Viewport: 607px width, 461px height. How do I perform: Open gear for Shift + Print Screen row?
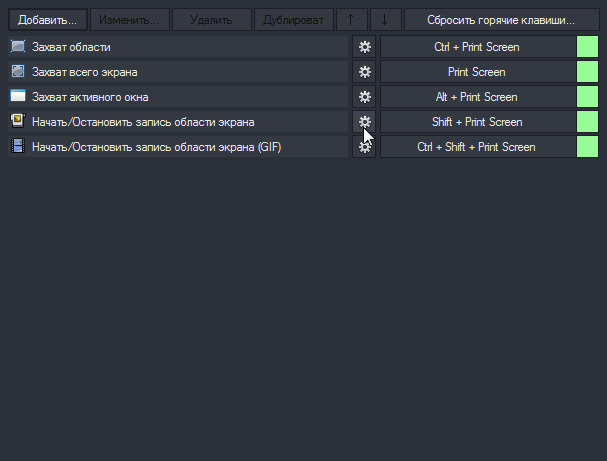pyautogui.click(x=364, y=122)
